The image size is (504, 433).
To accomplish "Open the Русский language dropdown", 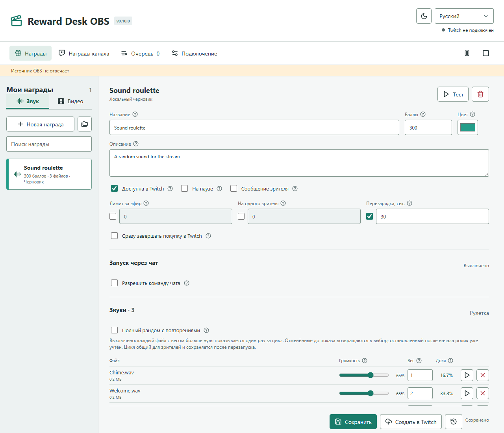I will coord(464,16).
